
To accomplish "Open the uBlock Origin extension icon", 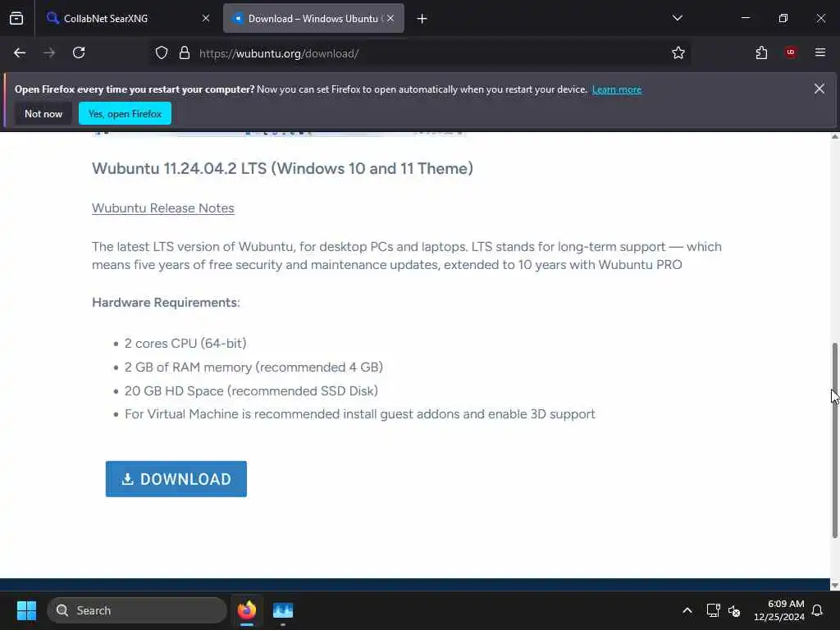I will pyautogui.click(x=791, y=52).
